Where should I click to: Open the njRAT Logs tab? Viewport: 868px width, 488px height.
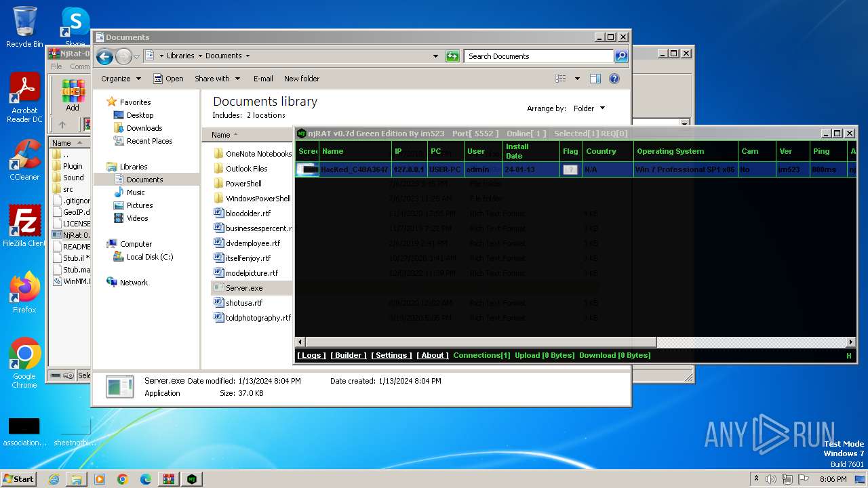click(x=311, y=355)
